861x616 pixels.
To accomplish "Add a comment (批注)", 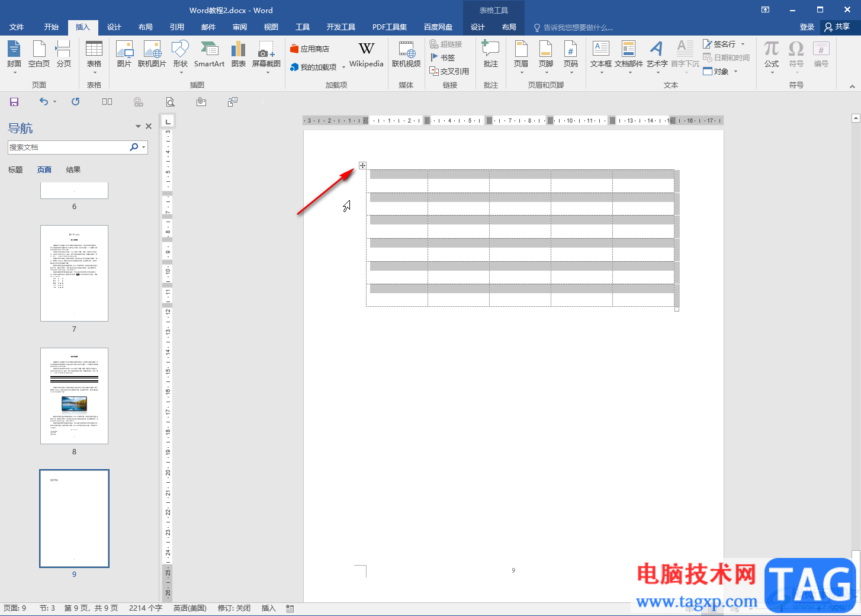I will click(x=491, y=54).
